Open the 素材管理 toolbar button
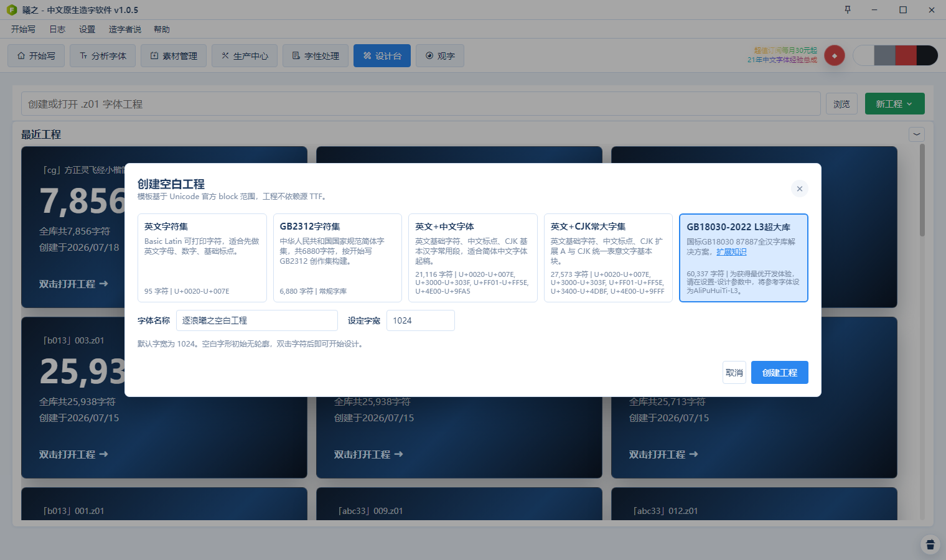 [174, 55]
